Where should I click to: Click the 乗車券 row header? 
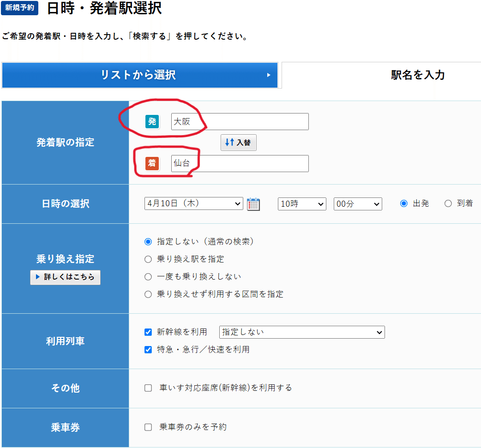[66, 427]
